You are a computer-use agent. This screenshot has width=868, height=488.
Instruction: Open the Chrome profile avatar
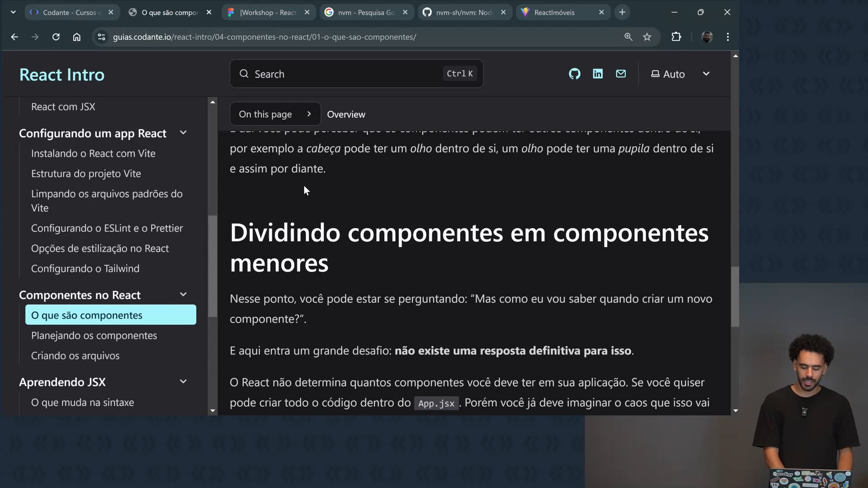707,37
